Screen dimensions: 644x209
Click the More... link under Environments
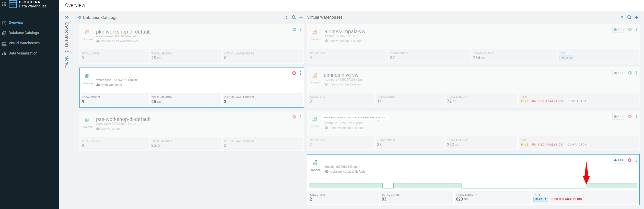coord(67,62)
